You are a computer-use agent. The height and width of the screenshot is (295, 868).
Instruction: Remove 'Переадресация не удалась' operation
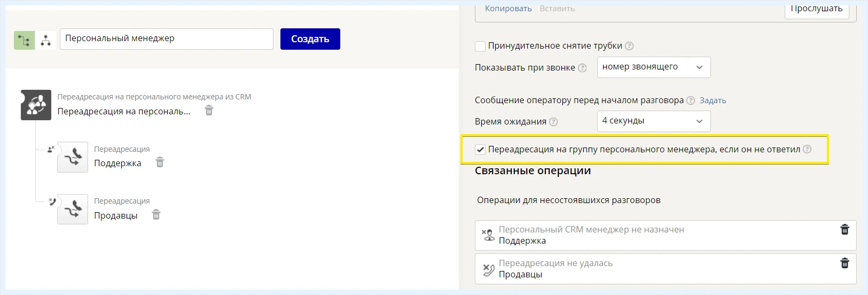tap(845, 263)
